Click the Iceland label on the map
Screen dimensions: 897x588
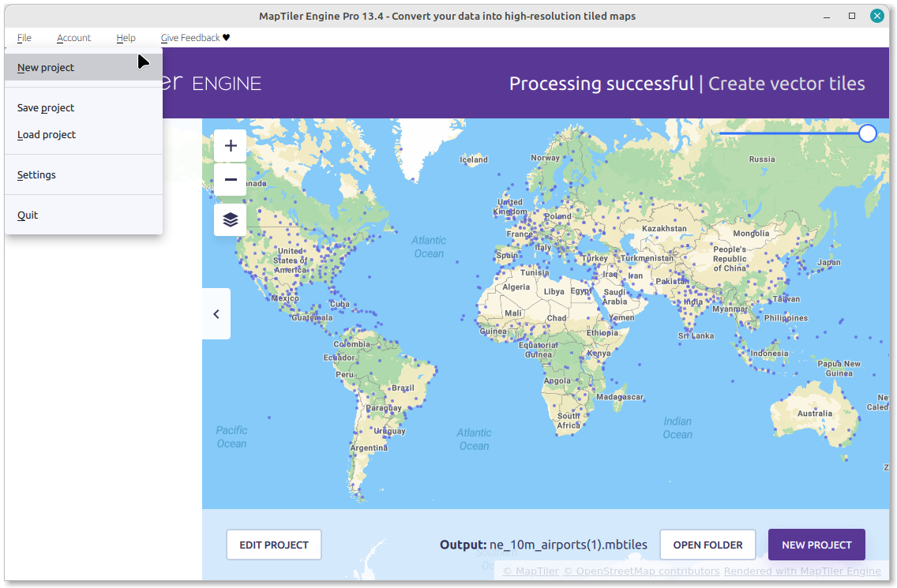(474, 159)
